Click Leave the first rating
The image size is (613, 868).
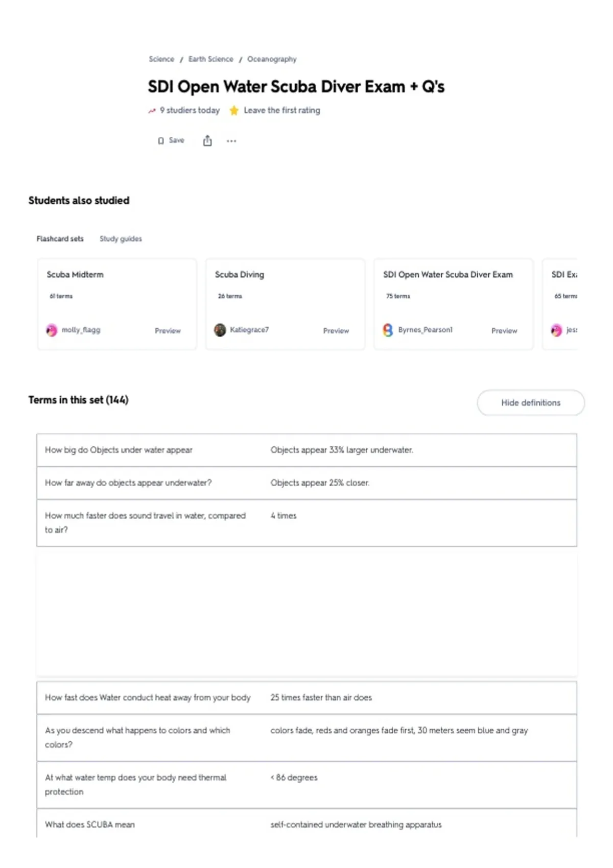282,110
